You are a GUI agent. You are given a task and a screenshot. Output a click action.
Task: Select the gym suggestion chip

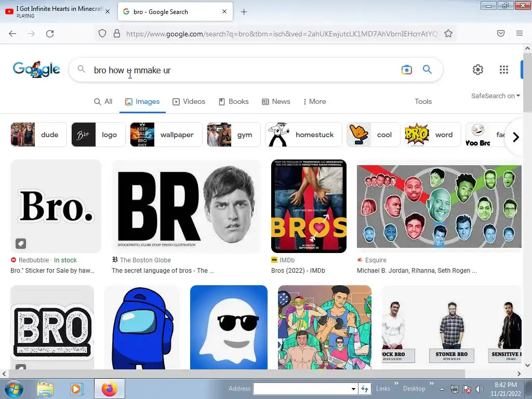(234, 135)
